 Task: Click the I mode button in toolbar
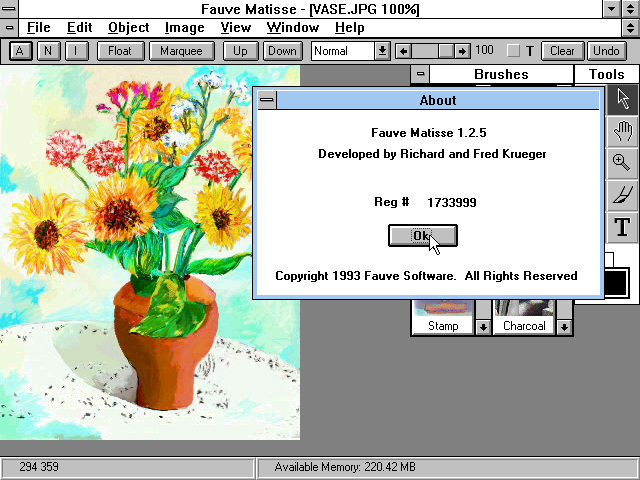click(x=77, y=51)
